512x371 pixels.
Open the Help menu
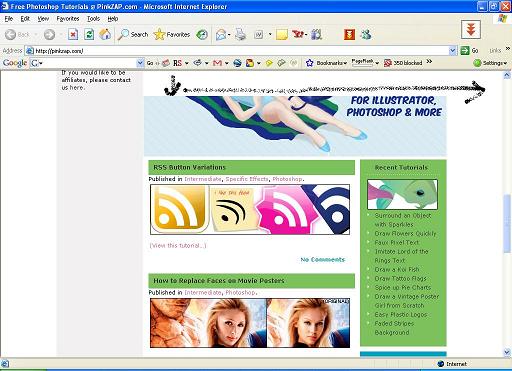pyautogui.click(x=113, y=19)
